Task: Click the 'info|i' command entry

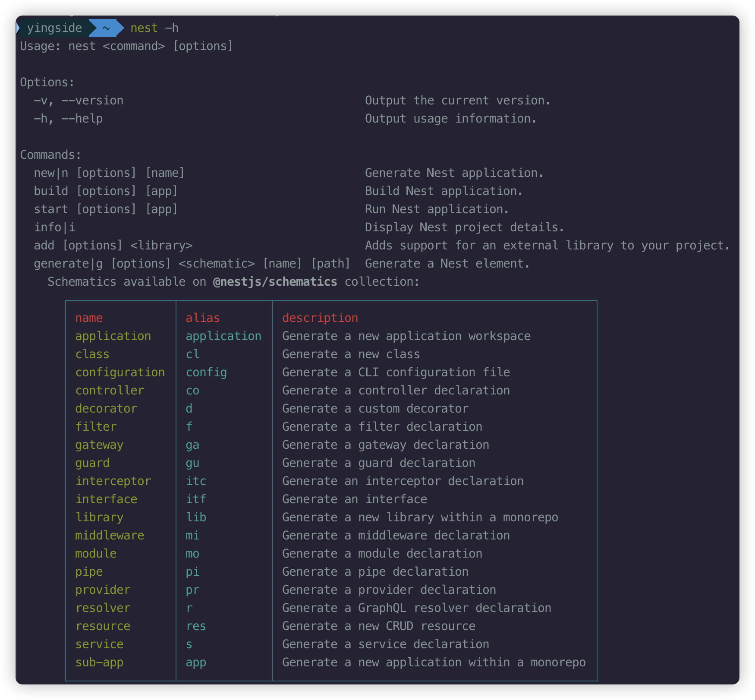Action: tap(54, 227)
